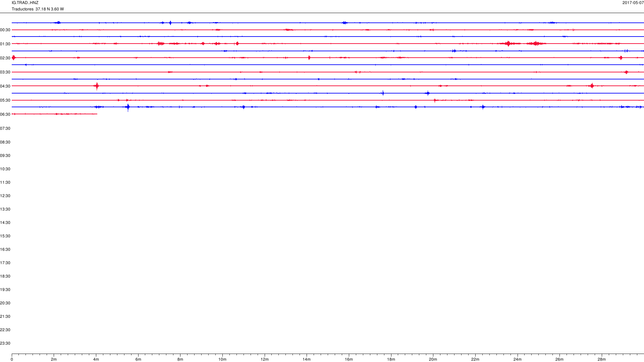Select the 11:30 time label

pos(5,182)
